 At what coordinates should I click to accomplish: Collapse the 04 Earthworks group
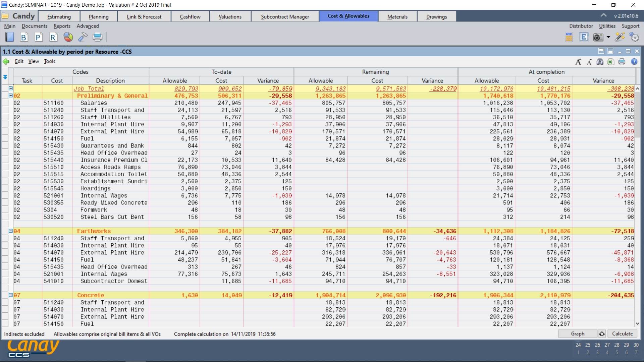tap(11, 231)
